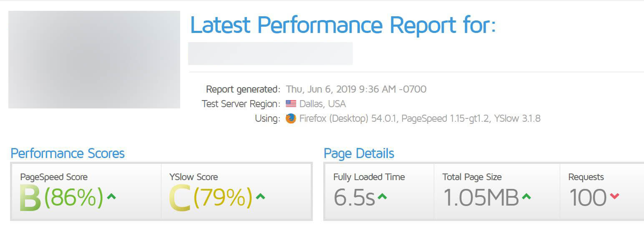Click the yellow C grade letter

coord(179,198)
